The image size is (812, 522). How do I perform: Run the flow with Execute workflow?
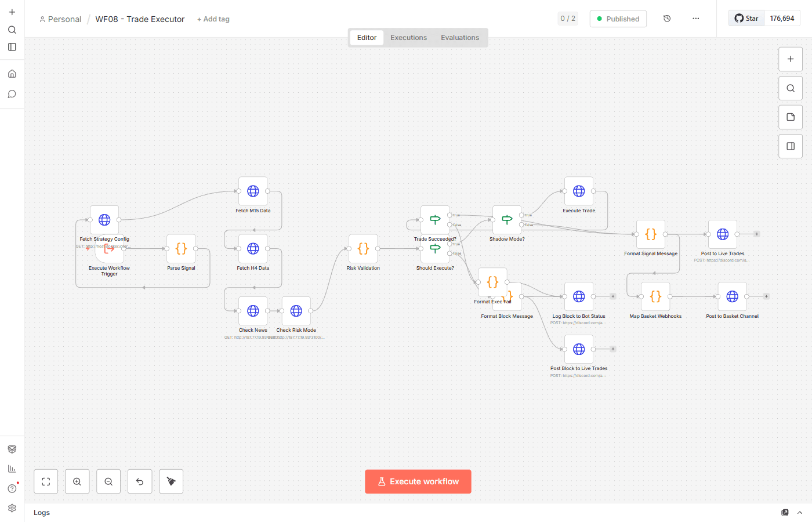(x=418, y=481)
